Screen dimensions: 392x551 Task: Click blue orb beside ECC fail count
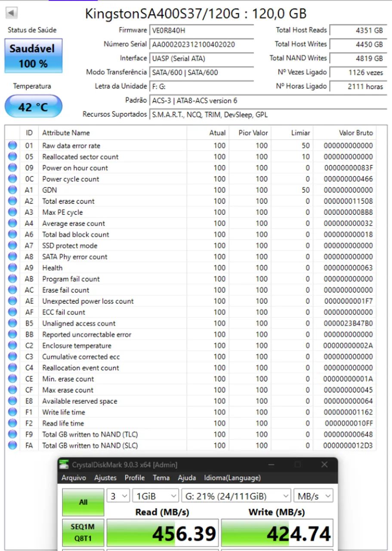[12, 312]
